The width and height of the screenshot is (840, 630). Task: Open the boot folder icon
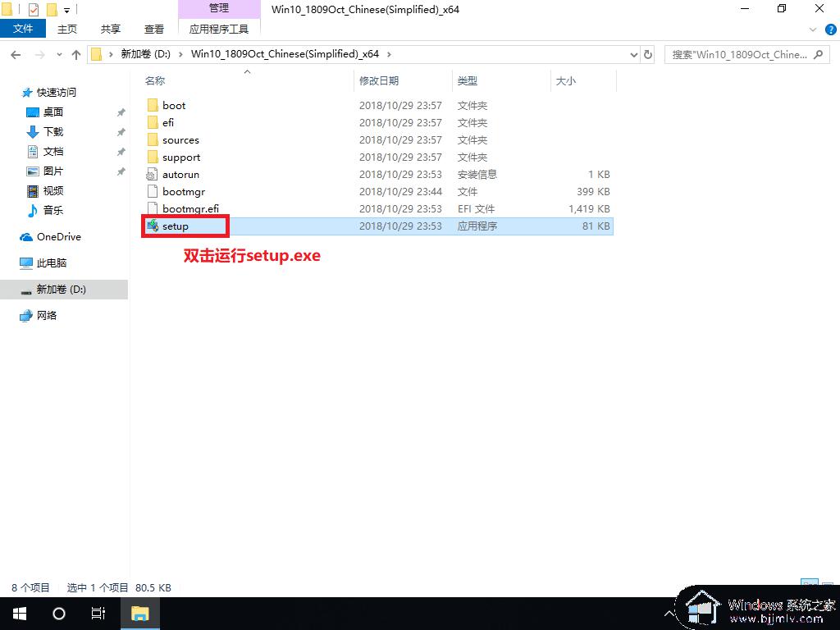pyautogui.click(x=153, y=105)
